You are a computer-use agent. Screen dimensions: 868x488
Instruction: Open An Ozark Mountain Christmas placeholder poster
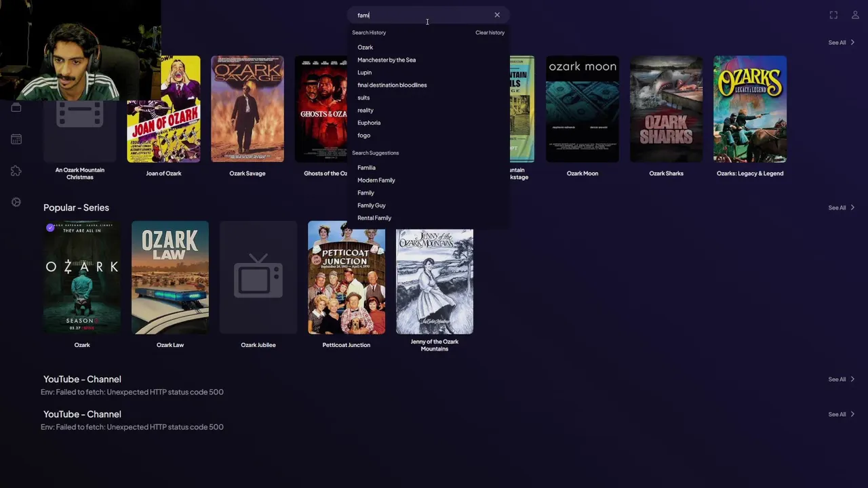[80, 129]
